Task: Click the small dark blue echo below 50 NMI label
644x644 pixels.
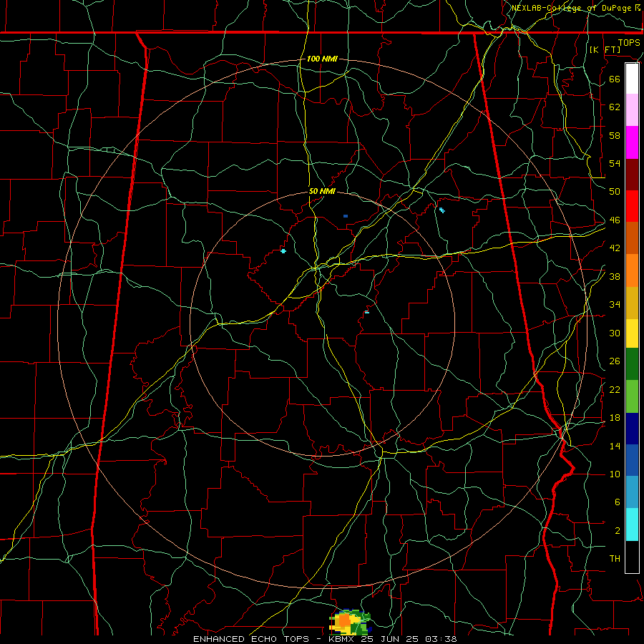Action: 346,215
